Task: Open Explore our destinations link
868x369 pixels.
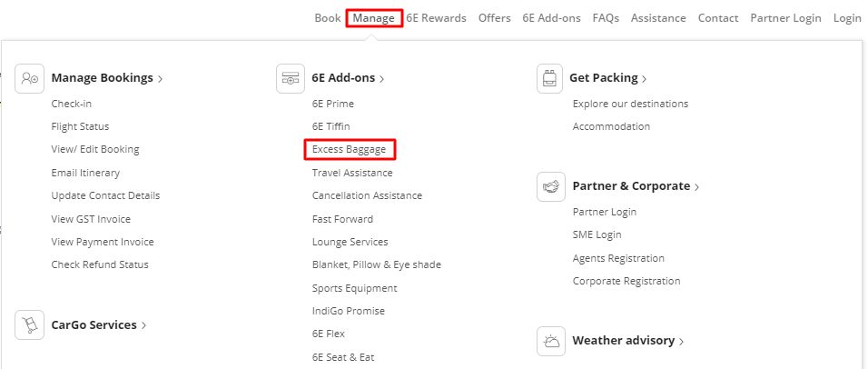Action: coord(630,104)
